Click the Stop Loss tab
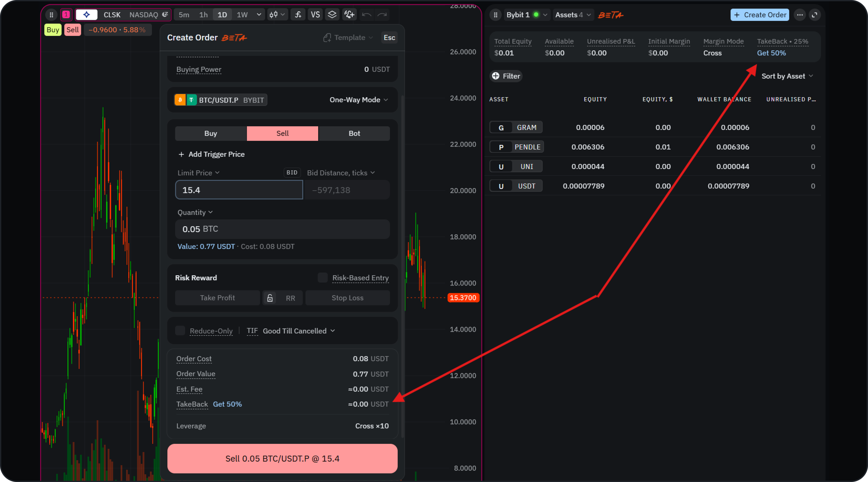Screen dimensions: 868x482 [347, 298]
